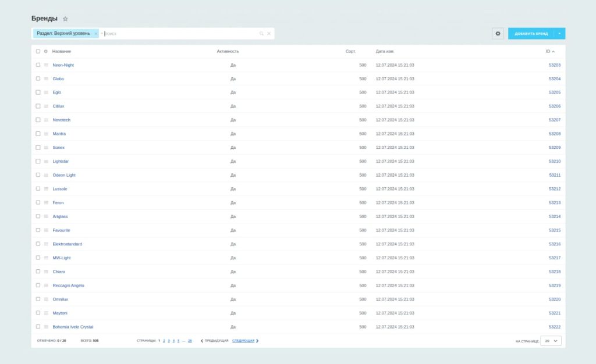Open row actions menu for Citilux
This screenshot has width=596, height=364.
pos(46,106)
